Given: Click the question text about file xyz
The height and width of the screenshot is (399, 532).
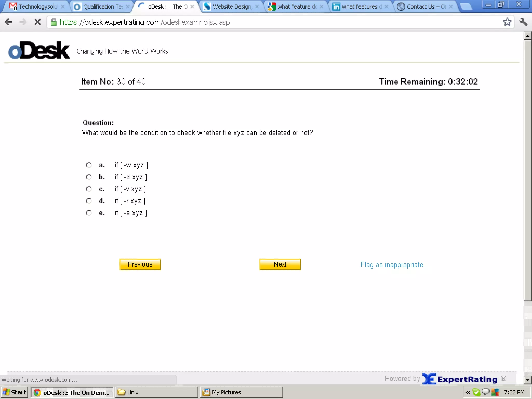Looking at the screenshot, I should [x=197, y=133].
